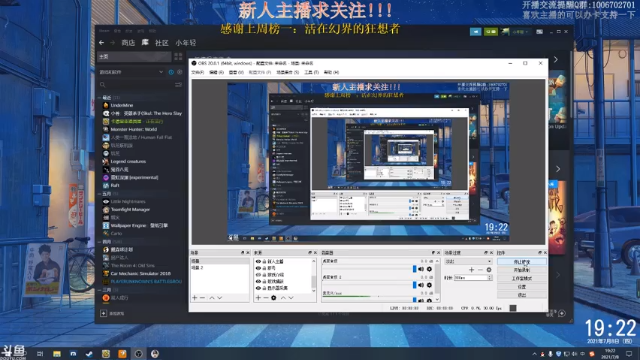This screenshot has width=640, height=360.
Task: Open the 游戏和软件 library filter dropdown
Action: 132,72
